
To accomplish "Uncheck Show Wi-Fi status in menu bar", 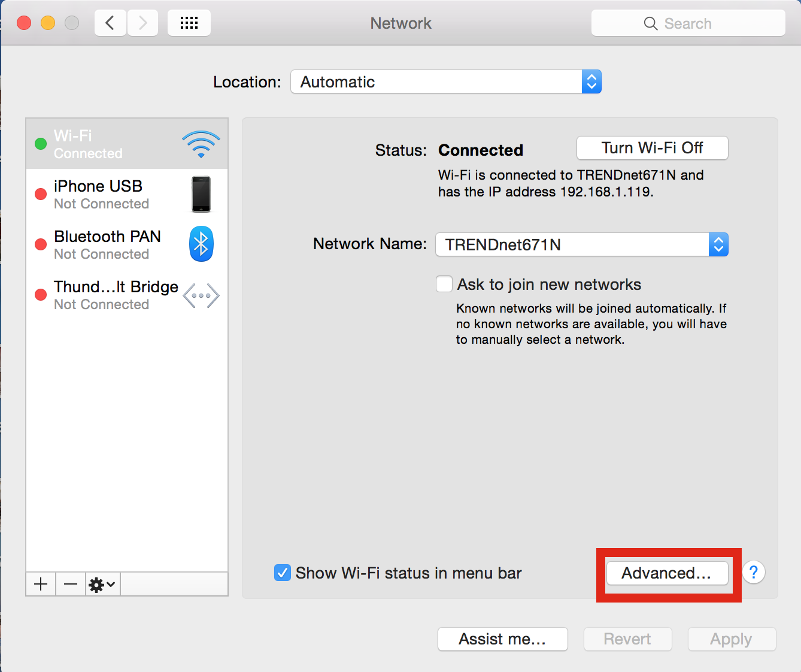I will click(283, 573).
